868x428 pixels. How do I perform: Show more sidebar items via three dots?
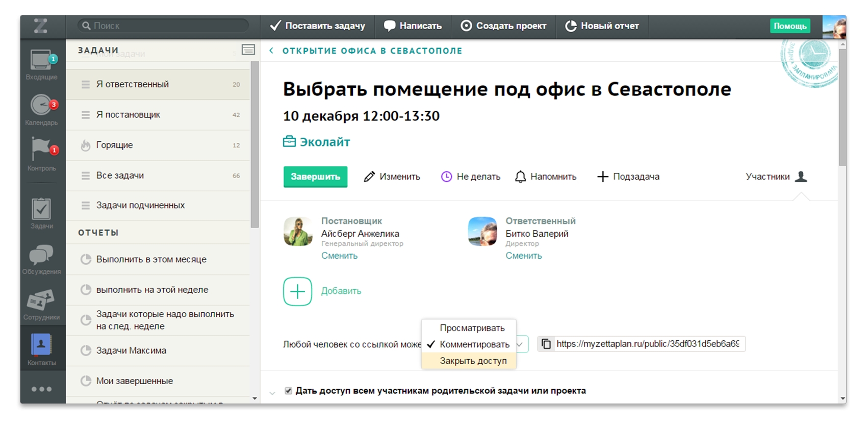coord(42,389)
